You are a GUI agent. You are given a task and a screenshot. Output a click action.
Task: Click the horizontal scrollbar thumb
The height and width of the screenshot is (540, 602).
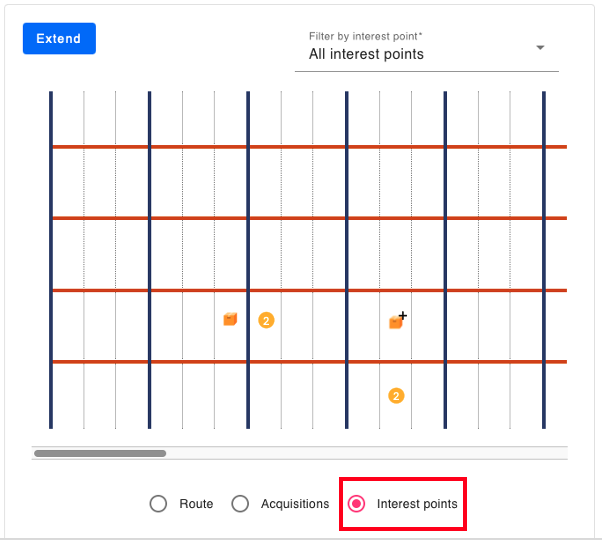click(100, 453)
